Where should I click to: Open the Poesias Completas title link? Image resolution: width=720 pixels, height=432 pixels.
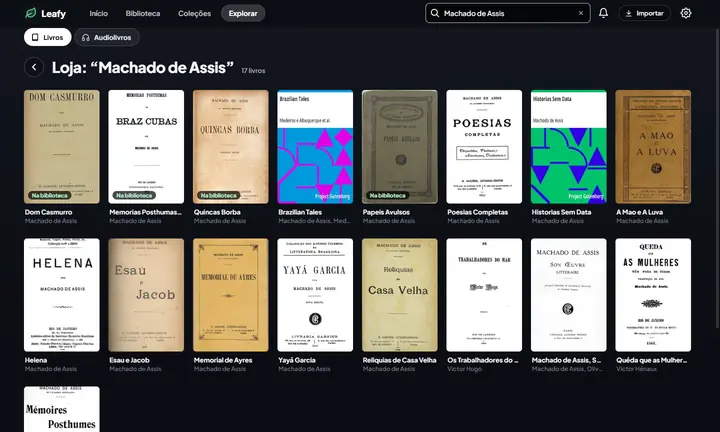478,212
